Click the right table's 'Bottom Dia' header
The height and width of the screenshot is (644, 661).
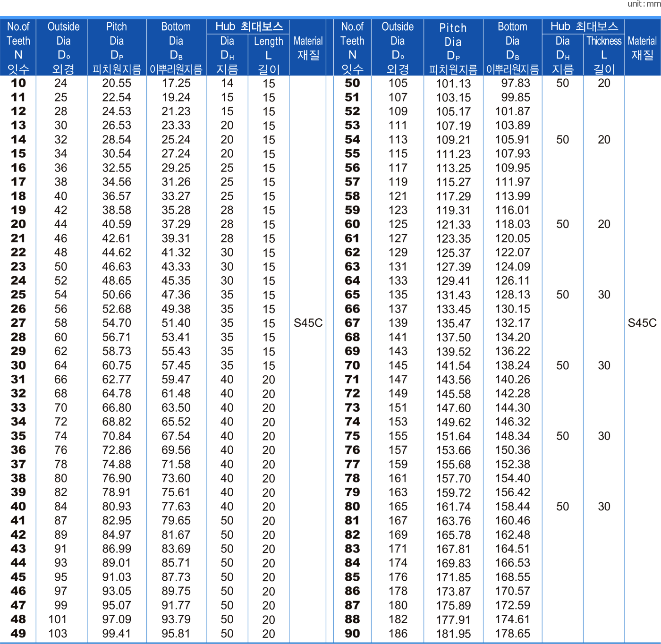pyautogui.click(x=512, y=48)
